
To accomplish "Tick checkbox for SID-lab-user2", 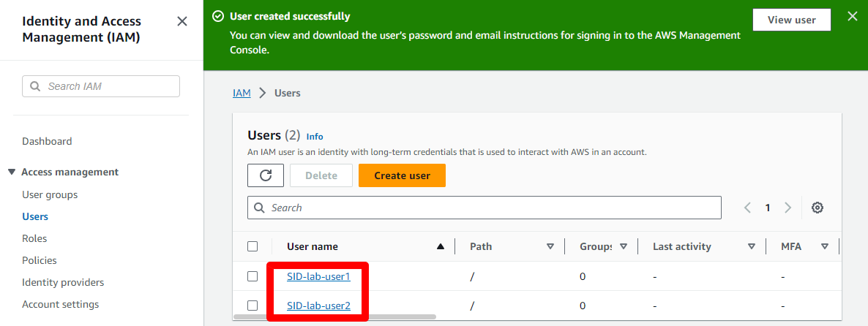I will point(252,305).
